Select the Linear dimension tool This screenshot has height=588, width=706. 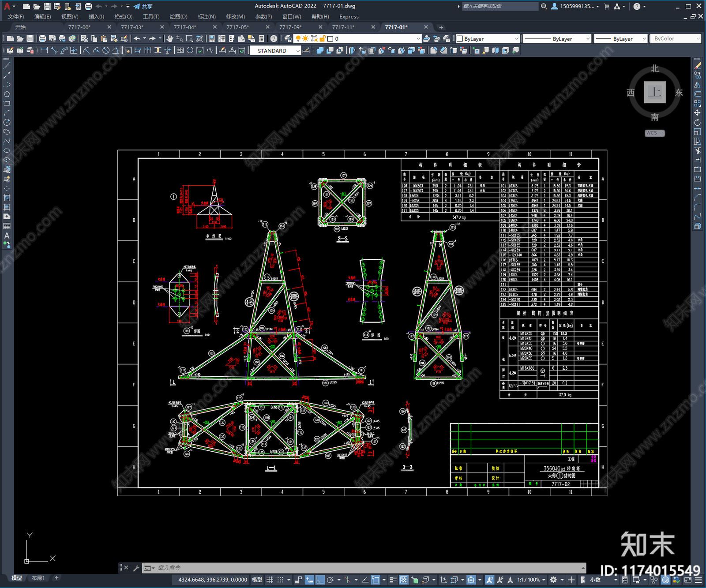(x=44, y=50)
